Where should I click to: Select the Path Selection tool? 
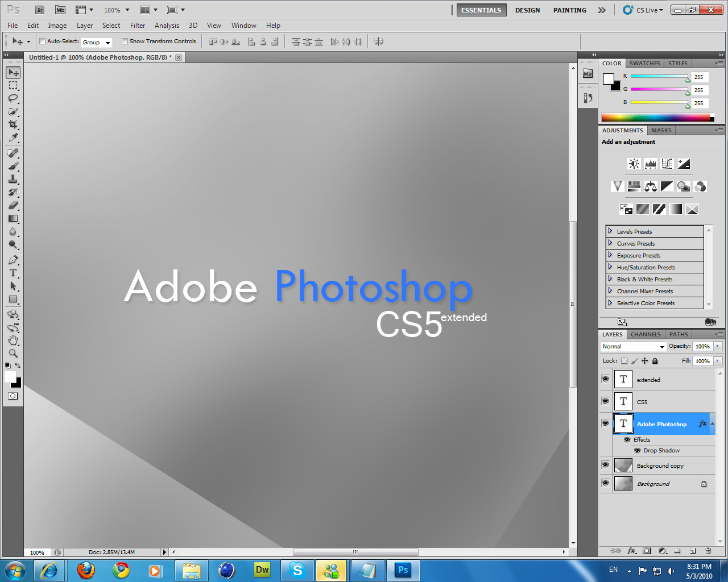13,286
